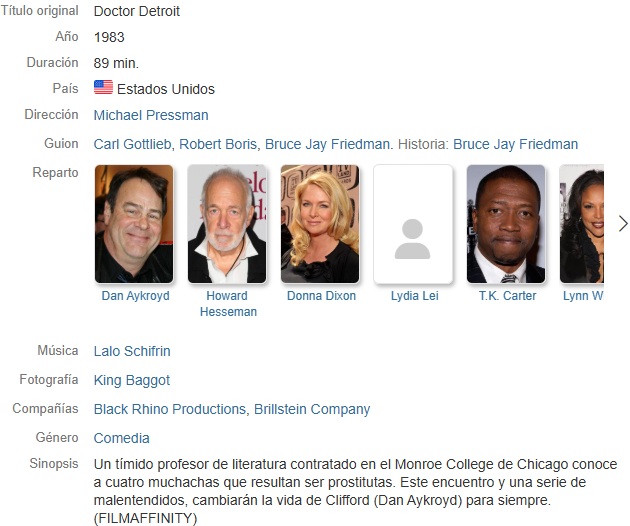
Task: Click the United States flag icon
Action: pyautogui.click(x=103, y=87)
